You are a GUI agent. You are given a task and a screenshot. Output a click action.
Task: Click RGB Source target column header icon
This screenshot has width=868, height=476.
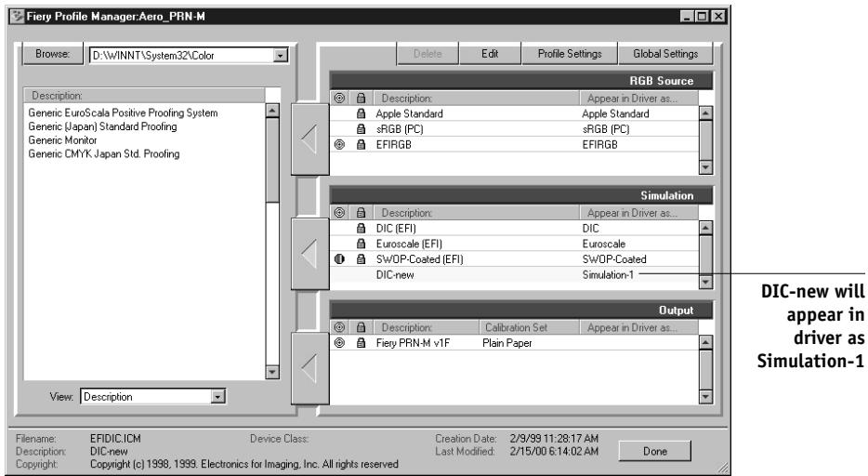click(x=340, y=98)
